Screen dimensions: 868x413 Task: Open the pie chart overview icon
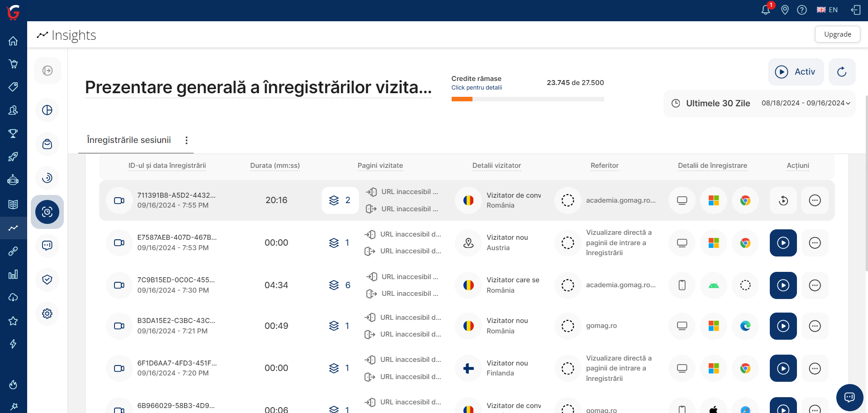47,110
